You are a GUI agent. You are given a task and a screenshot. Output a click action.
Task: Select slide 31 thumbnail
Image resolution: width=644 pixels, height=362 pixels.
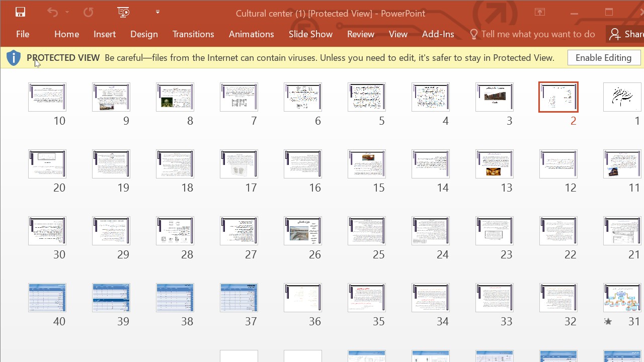tap(622, 298)
